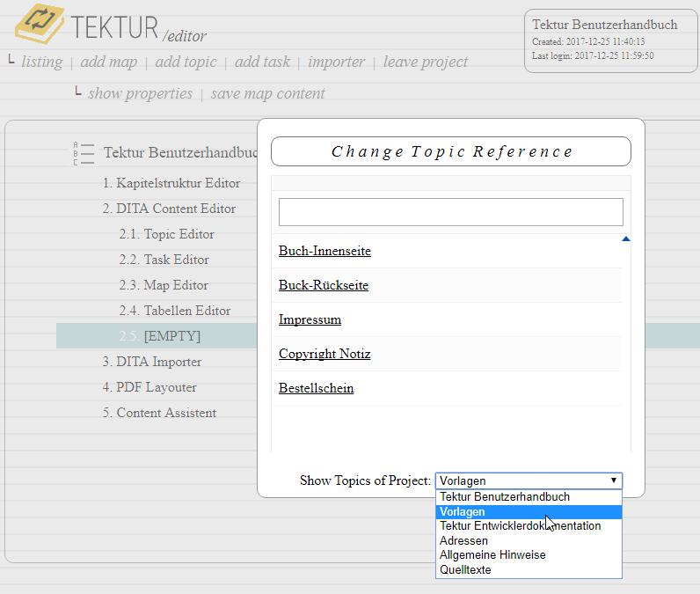
Task: Select the Impressum topic link
Action: [x=310, y=319]
